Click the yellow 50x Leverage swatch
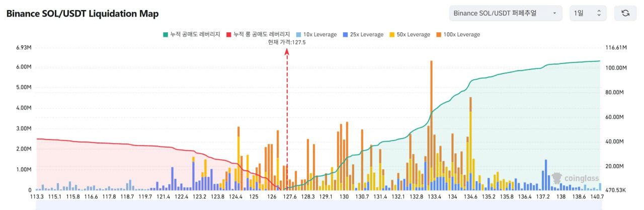Image resolution: width=644 pixels, height=210 pixels. [x=392, y=35]
